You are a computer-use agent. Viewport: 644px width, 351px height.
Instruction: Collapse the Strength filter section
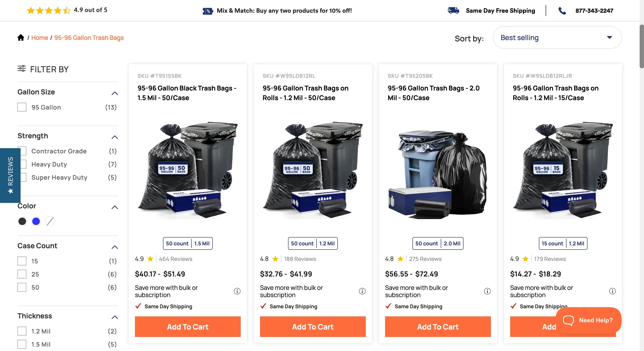pyautogui.click(x=115, y=137)
